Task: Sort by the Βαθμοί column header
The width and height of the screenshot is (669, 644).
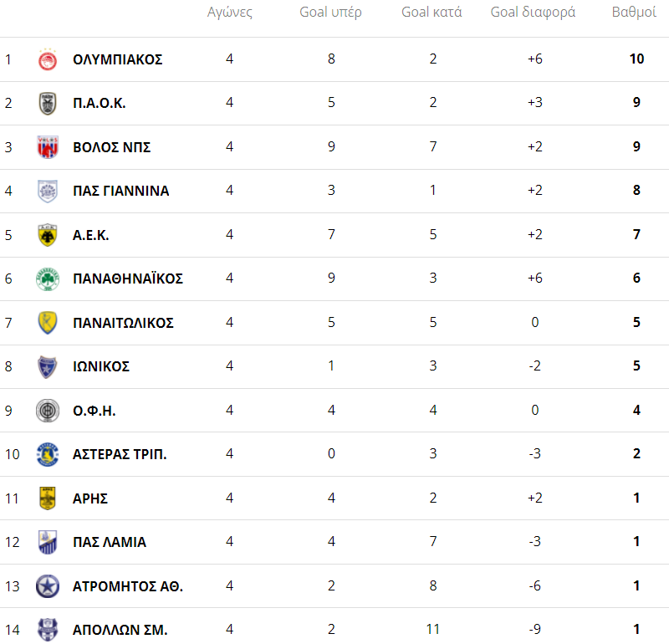Action: pos(634,13)
